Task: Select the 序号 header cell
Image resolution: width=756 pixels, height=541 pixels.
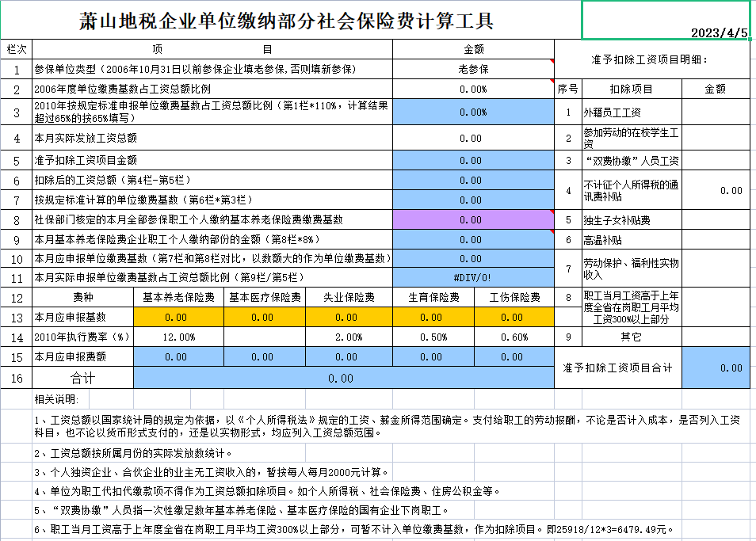Action: (568, 90)
